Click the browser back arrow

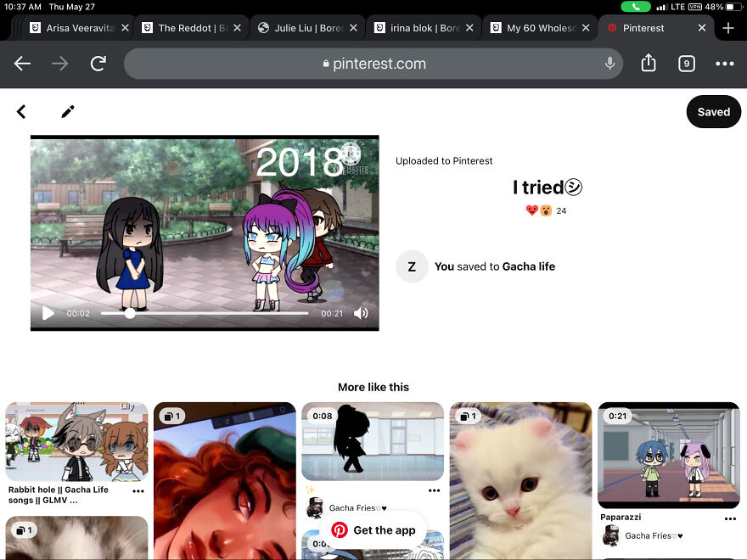click(22, 64)
